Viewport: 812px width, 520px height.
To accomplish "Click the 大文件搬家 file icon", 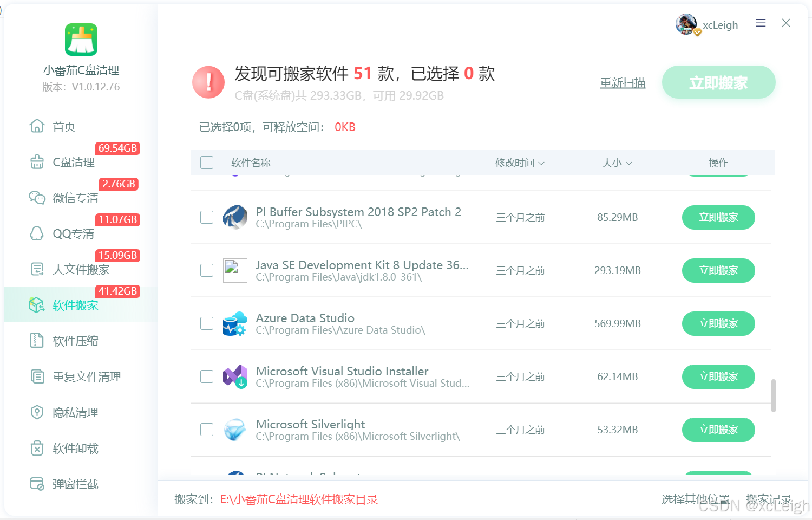I will pos(37,269).
